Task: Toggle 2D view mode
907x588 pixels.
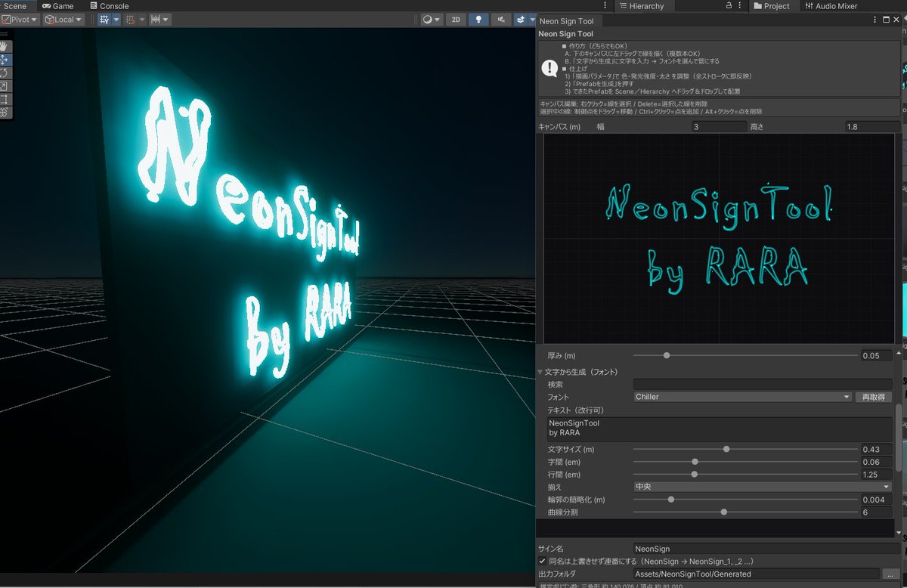Action: [455, 20]
